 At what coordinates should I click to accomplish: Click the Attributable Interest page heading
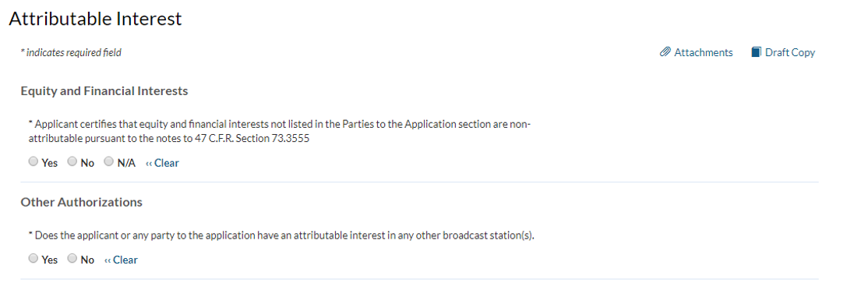click(95, 18)
